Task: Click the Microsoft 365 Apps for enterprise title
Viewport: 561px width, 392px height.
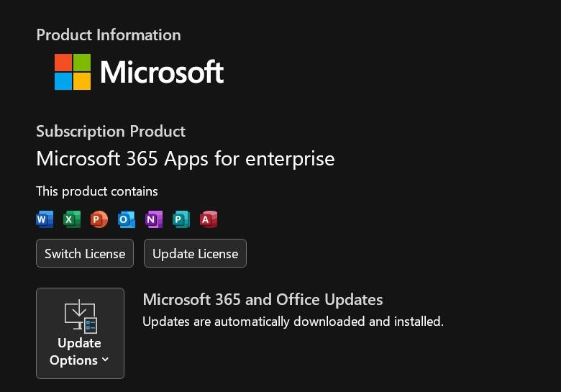Action: click(186, 159)
